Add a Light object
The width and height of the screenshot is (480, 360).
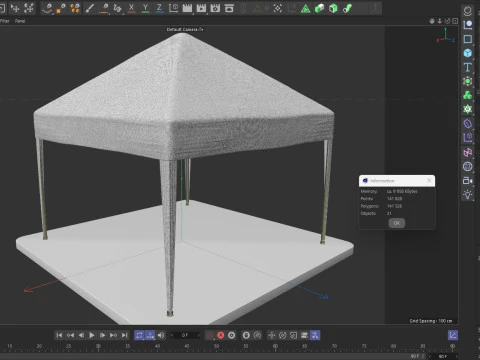[468, 194]
